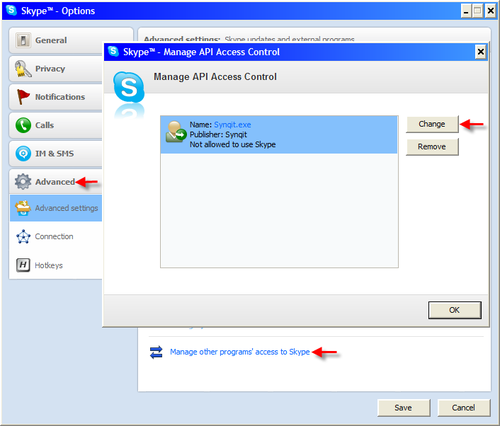500x426 pixels.
Task: Cancel the Options dialog
Action: tap(464, 408)
